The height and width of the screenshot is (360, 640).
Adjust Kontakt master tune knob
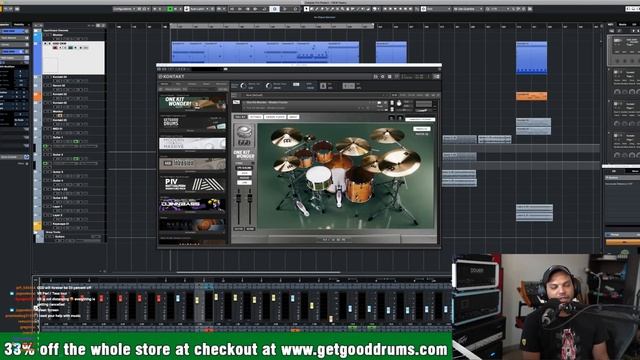coord(268,86)
